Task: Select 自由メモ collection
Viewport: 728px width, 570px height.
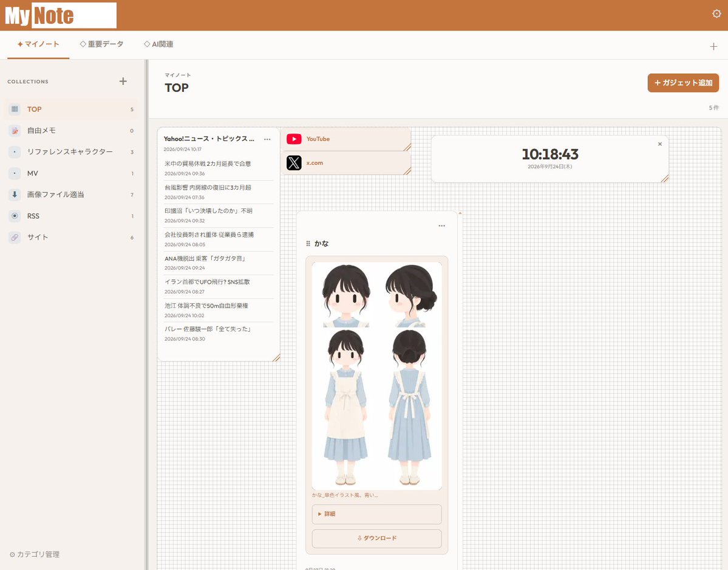Action: (72, 131)
